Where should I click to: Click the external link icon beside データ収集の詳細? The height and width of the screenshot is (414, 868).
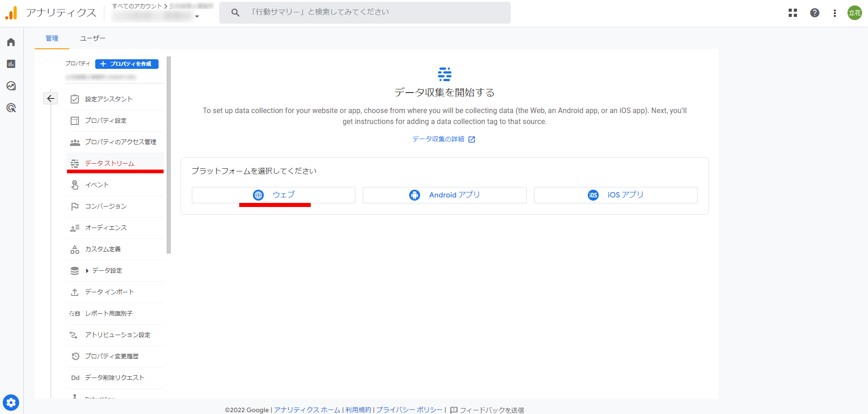[472, 140]
